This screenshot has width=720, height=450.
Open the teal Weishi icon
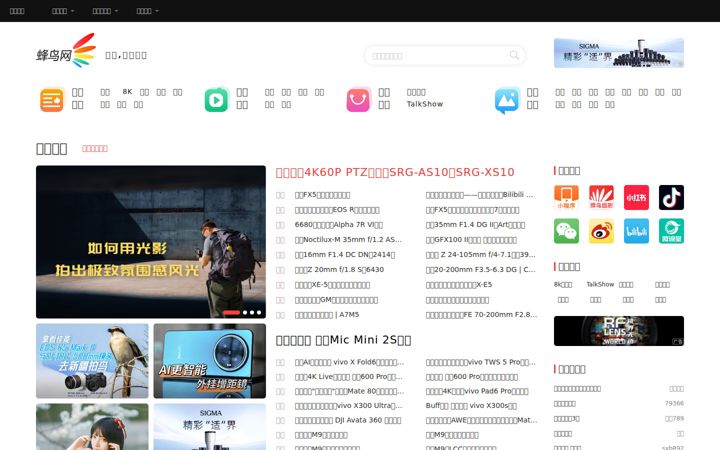[671, 231]
